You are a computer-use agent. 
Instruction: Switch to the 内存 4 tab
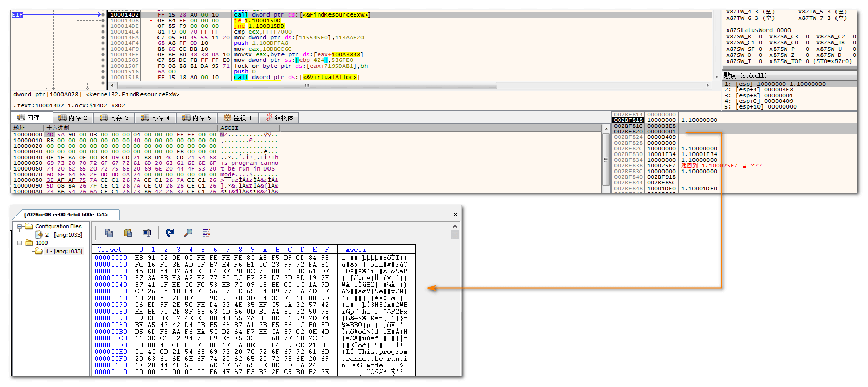pos(155,118)
